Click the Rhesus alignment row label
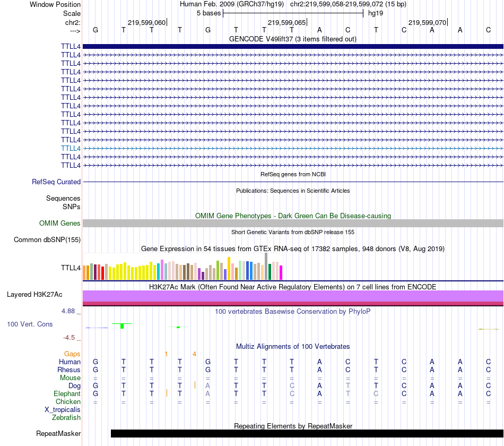This screenshot has width=504, height=446. [69, 370]
